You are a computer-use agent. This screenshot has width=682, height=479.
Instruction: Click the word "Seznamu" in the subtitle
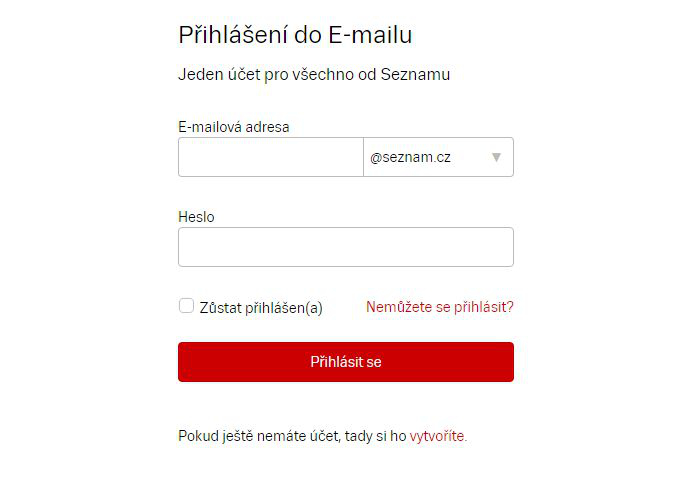[x=415, y=75]
